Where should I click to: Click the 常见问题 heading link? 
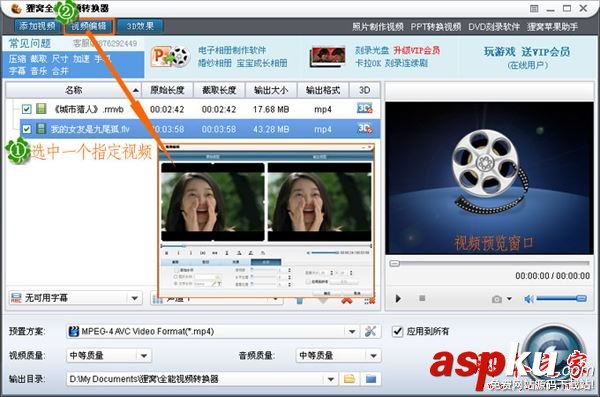coord(30,44)
